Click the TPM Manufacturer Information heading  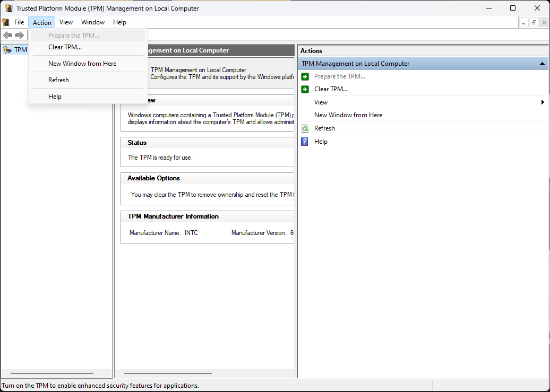click(x=173, y=216)
